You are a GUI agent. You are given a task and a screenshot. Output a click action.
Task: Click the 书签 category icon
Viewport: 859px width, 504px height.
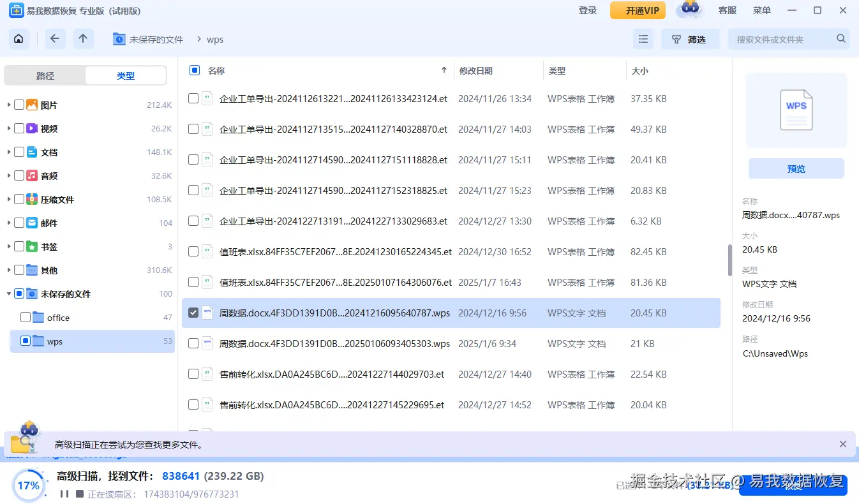tap(32, 246)
